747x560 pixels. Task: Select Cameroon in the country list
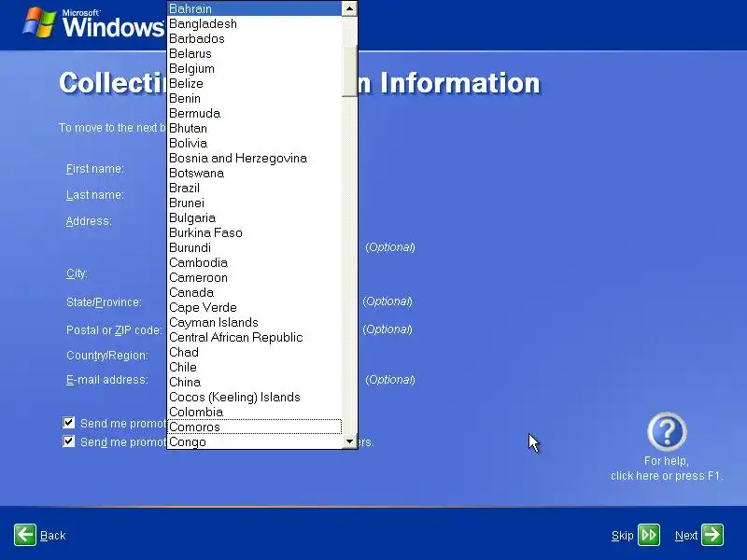(x=254, y=277)
